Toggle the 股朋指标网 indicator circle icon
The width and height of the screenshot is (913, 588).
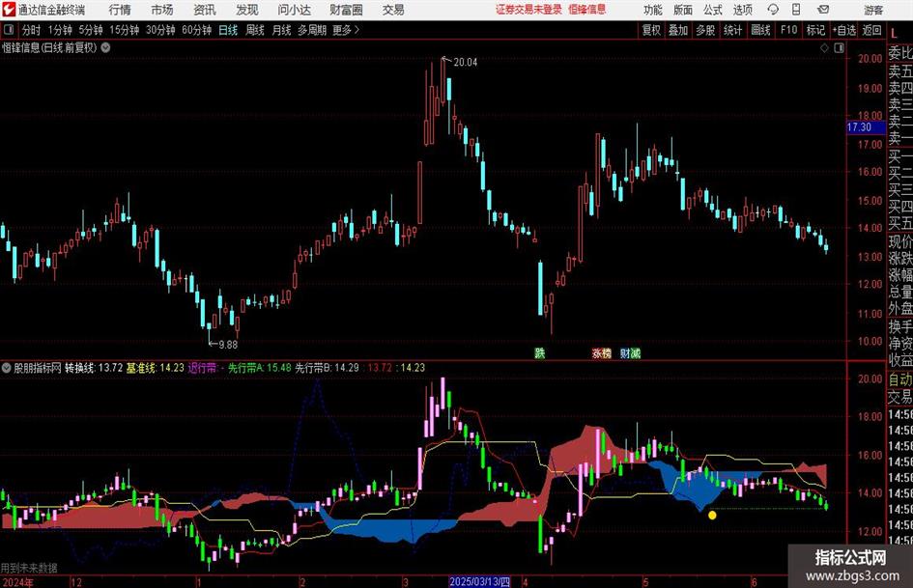tap(7, 368)
